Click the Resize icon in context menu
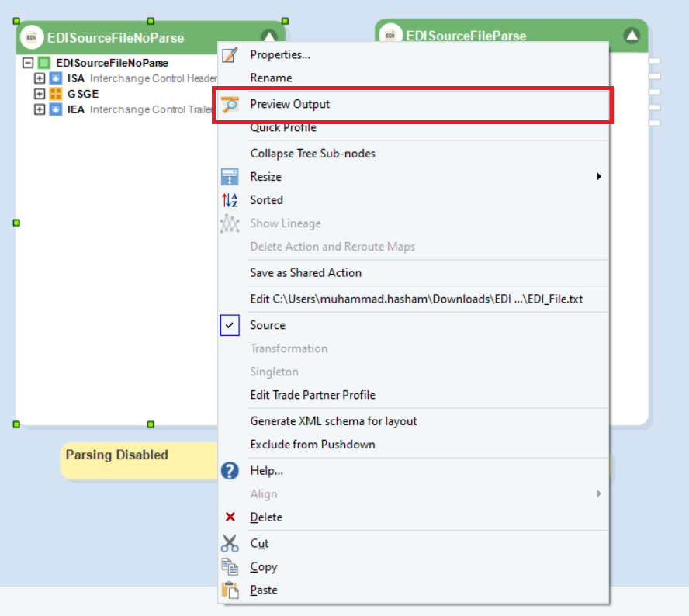Image resolution: width=689 pixels, height=616 pixels. pos(230,177)
